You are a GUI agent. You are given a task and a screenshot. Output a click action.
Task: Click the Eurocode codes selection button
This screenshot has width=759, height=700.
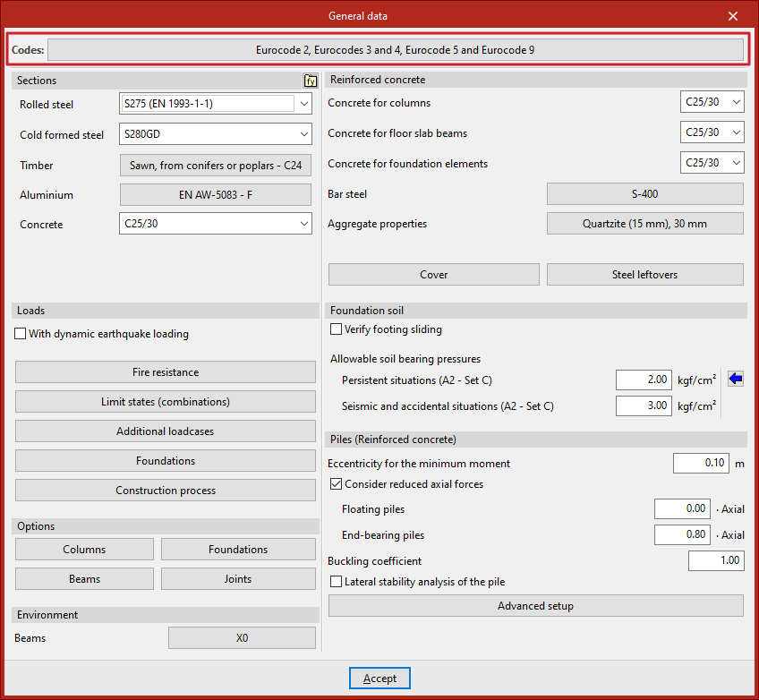coord(395,50)
